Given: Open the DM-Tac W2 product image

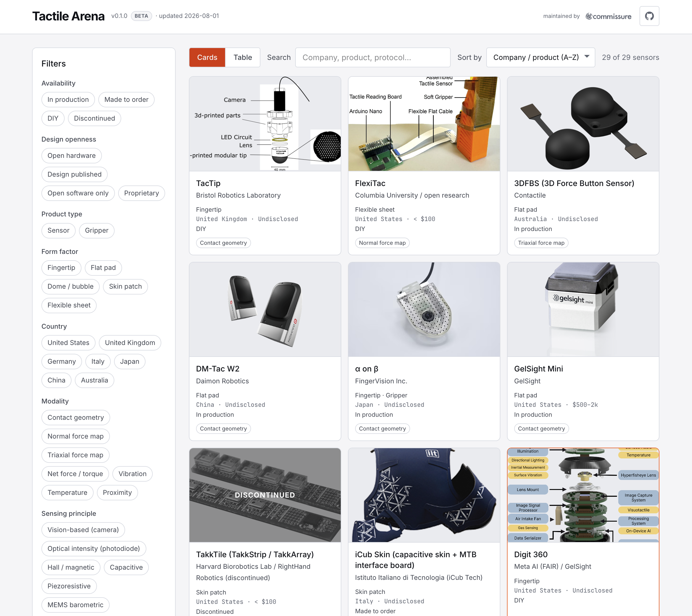Looking at the screenshot, I should pos(265,309).
